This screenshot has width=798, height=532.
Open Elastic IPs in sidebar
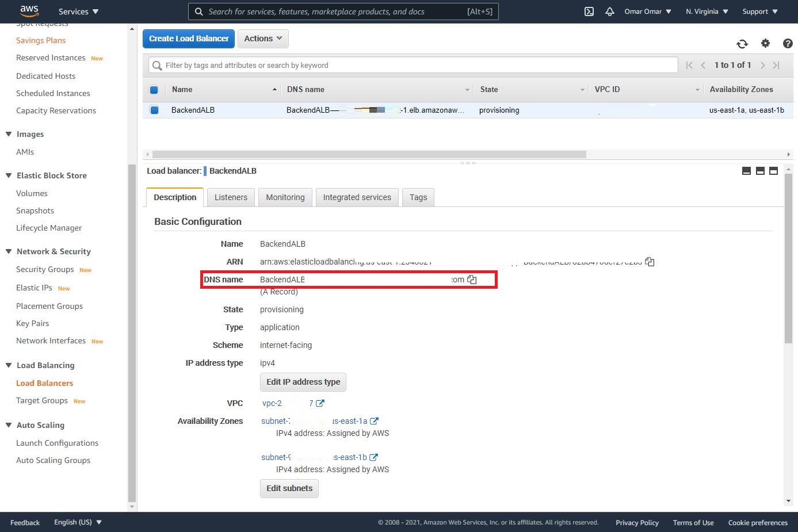[34, 288]
